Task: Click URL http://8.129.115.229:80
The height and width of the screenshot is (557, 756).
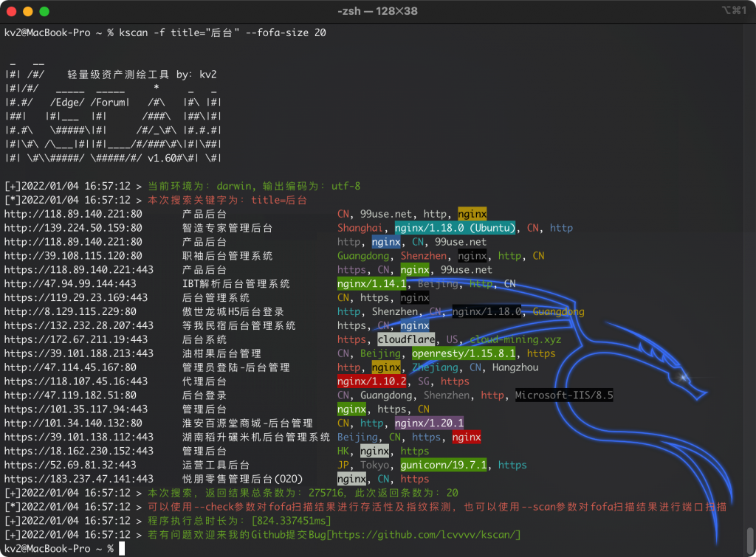Action: pyautogui.click(x=70, y=312)
